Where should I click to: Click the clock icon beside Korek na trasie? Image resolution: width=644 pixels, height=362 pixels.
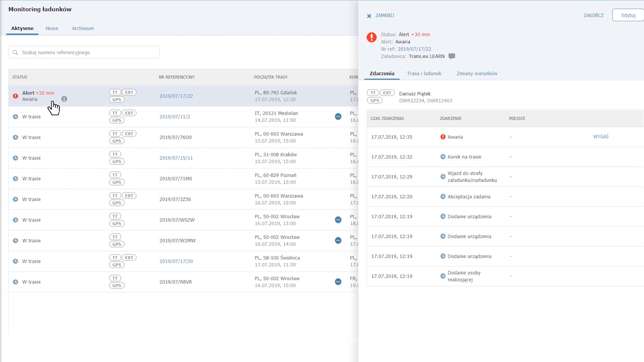(x=443, y=157)
